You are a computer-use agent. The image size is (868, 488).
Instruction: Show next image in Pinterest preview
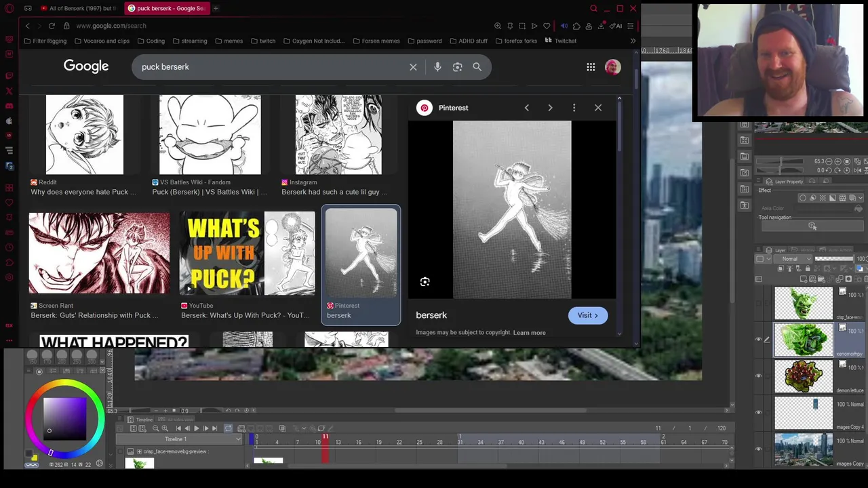click(550, 108)
